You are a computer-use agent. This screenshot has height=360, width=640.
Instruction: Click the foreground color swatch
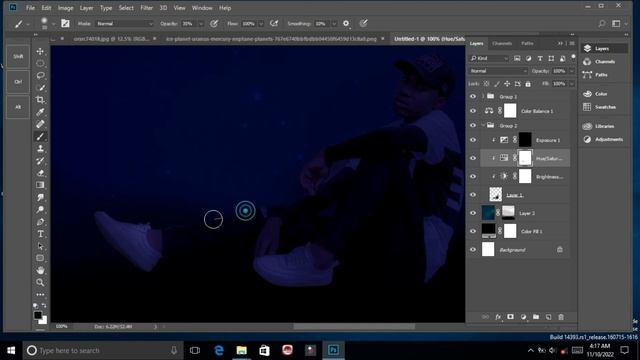38,315
